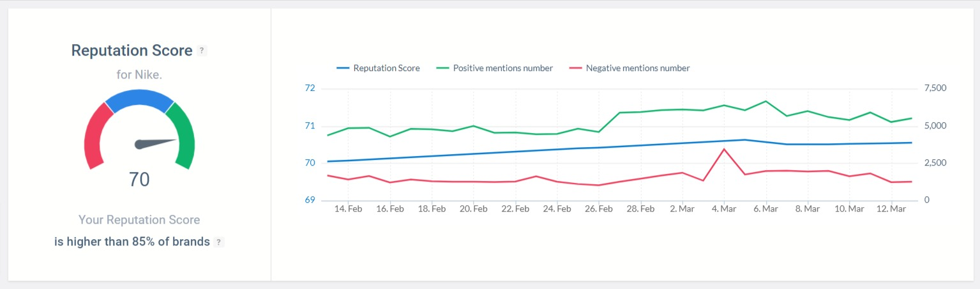The image size is (980, 289).
Task: Click left y-axis value "69"
Action: (x=310, y=201)
